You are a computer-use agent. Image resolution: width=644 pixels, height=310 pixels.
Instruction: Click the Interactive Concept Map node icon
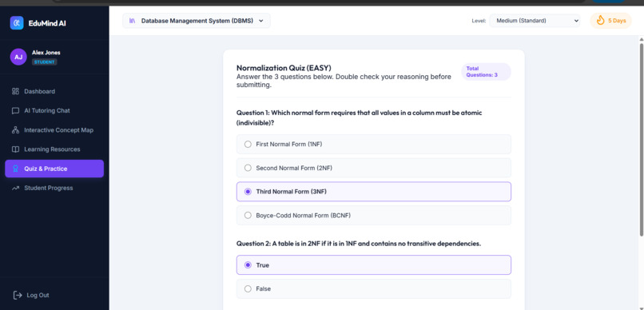16,130
